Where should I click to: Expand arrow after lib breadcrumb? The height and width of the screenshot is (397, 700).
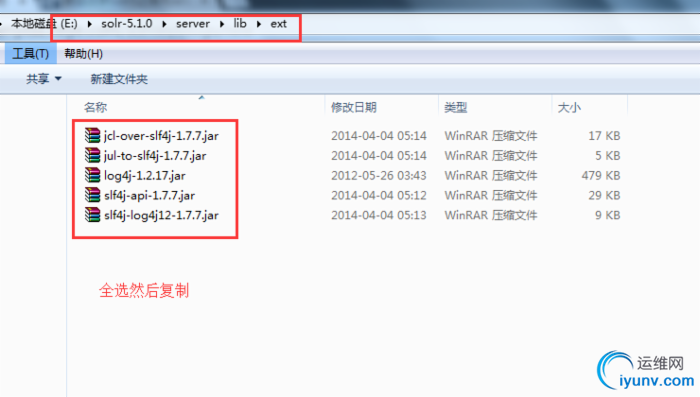click(x=259, y=24)
